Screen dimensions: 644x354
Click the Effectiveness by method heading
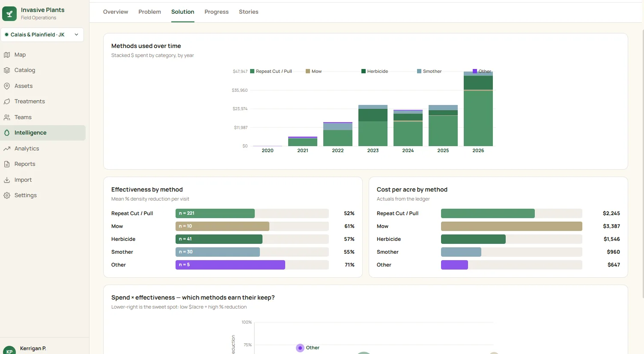point(147,189)
